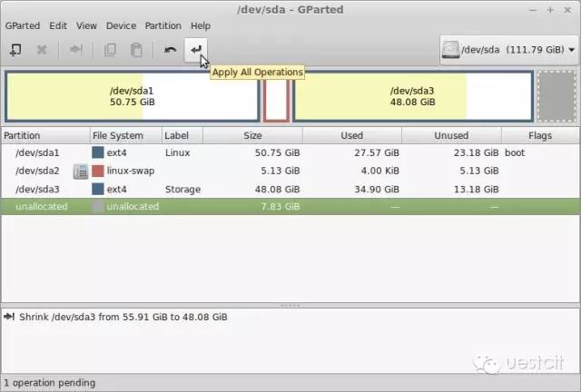Click the hard disk icon in device selector
581x392 pixels.
pyautogui.click(x=450, y=50)
